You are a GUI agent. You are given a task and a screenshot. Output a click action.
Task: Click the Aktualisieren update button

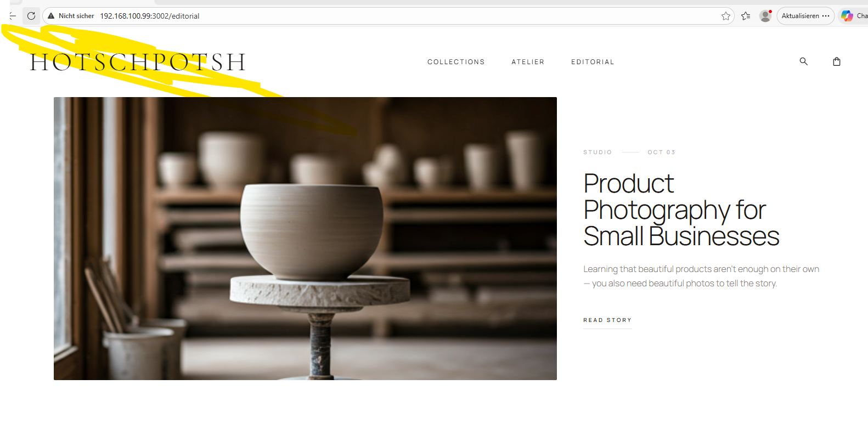click(800, 16)
